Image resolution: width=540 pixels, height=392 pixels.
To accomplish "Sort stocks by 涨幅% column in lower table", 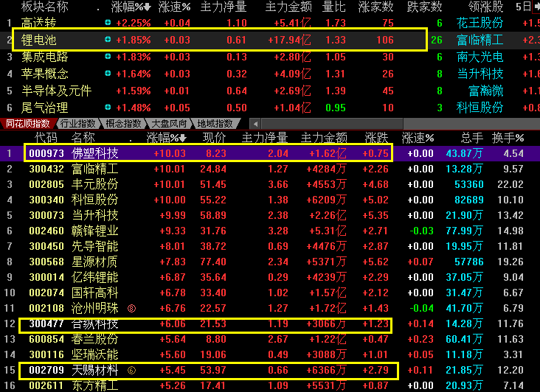I will coord(166,138).
